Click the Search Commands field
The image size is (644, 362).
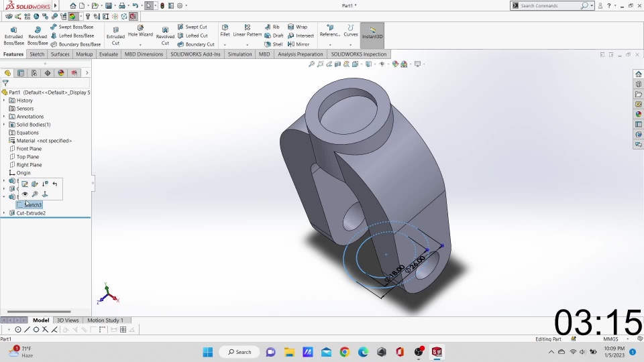tap(549, 6)
